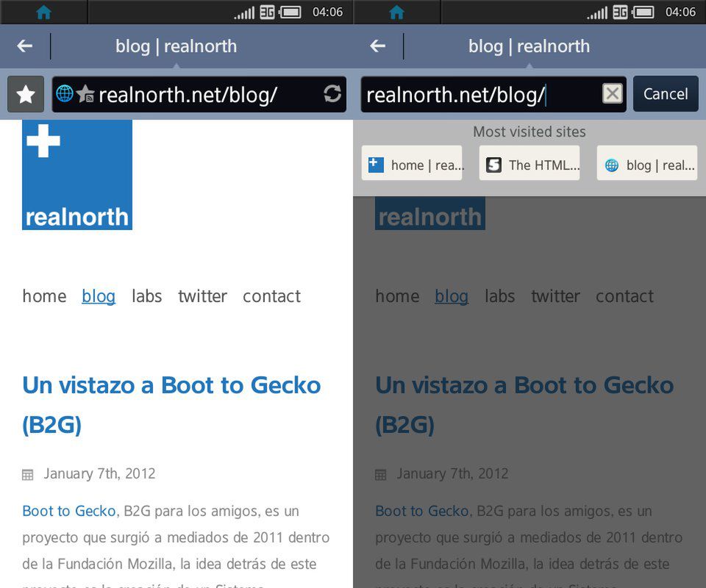Click 3G network icon in right status bar
The image size is (706, 588).
click(620, 12)
